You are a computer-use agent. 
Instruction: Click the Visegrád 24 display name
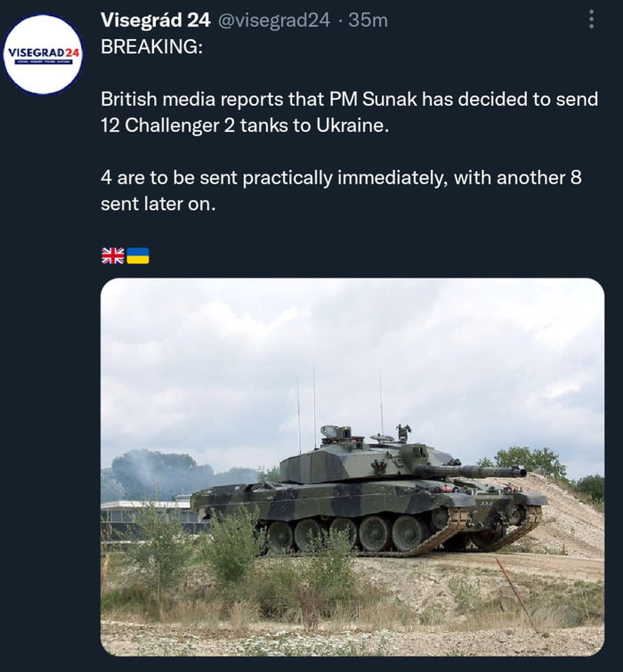[x=156, y=20]
